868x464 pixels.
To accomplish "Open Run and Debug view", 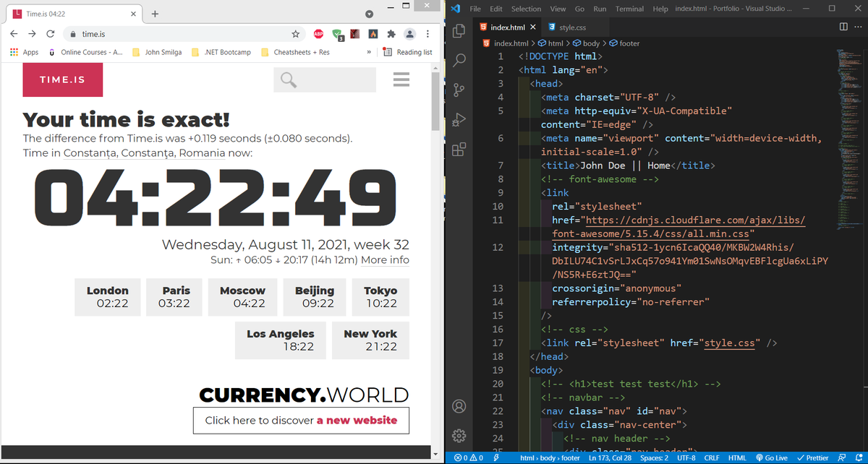I will [x=458, y=120].
